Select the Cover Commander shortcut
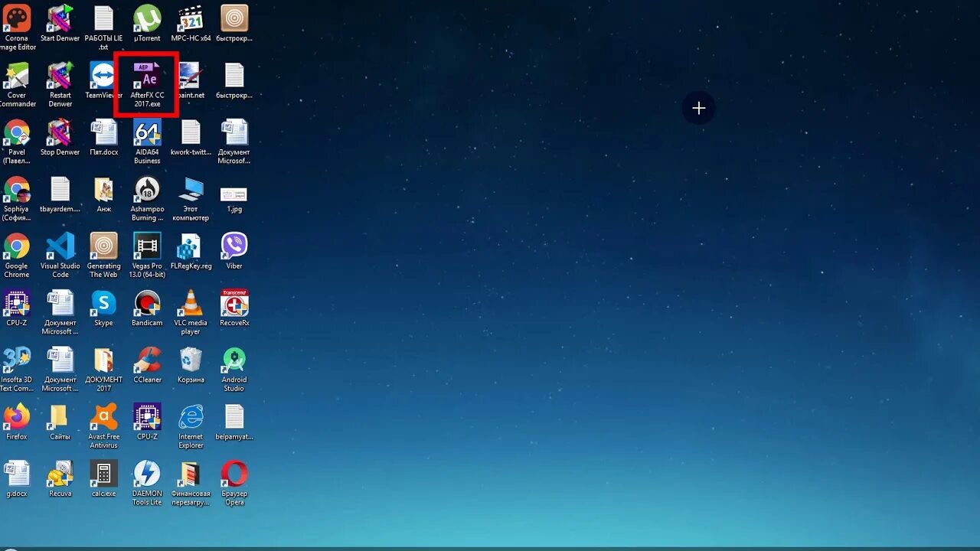 pyautogui.click(x=17, y=84)
